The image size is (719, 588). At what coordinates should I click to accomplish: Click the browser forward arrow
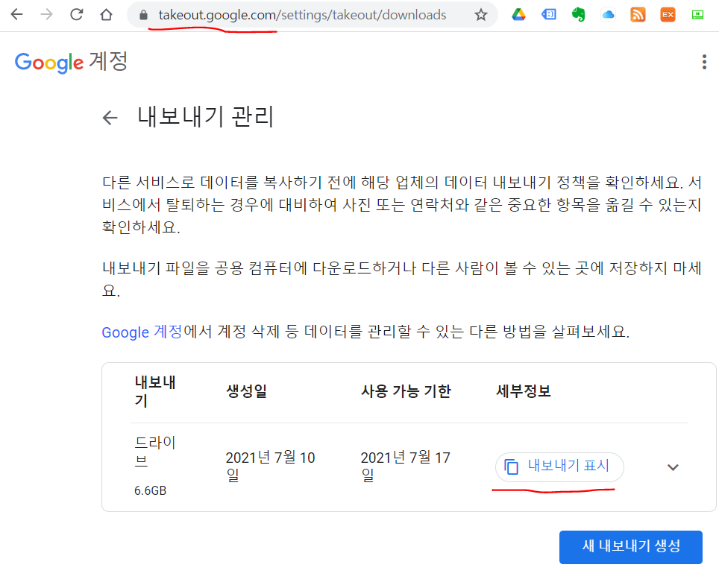tap(46, 15)
